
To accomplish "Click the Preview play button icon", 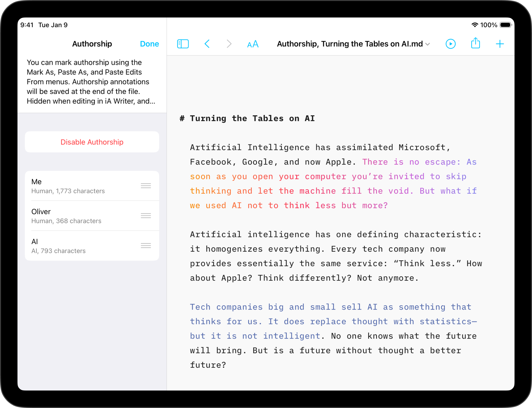I will 450,44.
